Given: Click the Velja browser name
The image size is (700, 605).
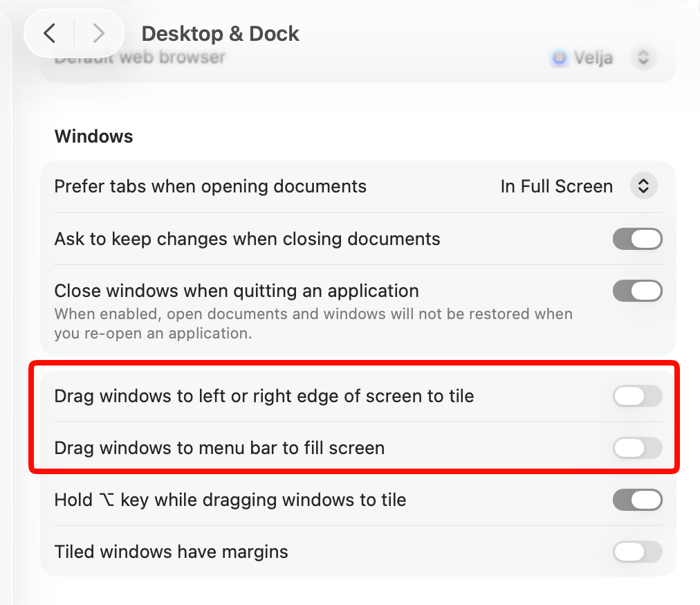Looking at the screenshot, I should (x=593, y=57).
